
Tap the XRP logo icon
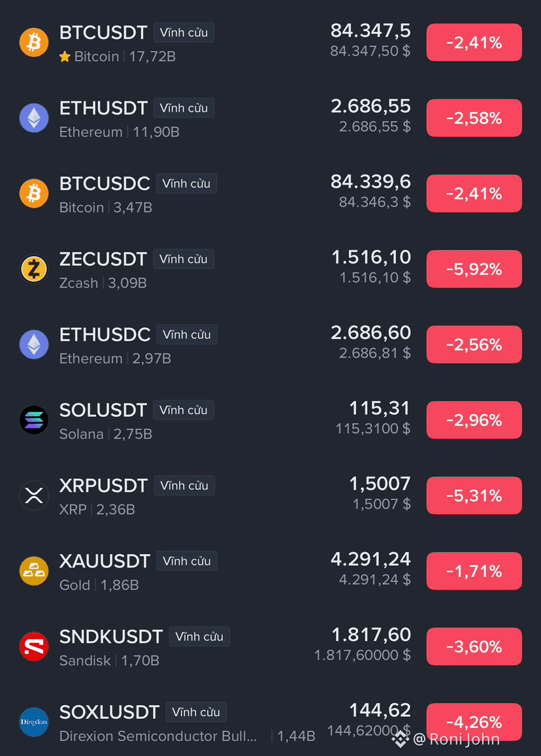click(34, 496)
